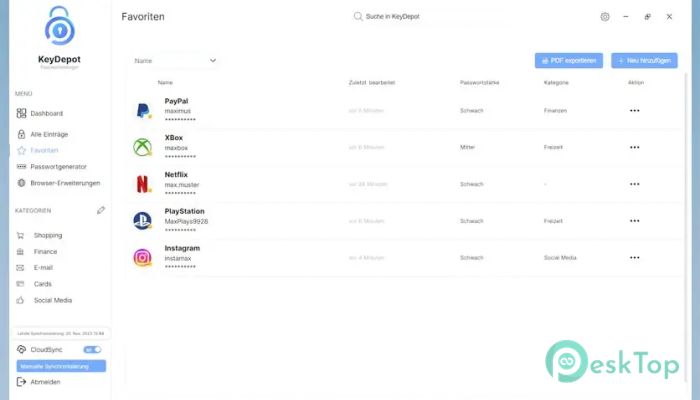Open settings via the gear icon
This screenshot has width=700, height=400.
click(605, 17)
